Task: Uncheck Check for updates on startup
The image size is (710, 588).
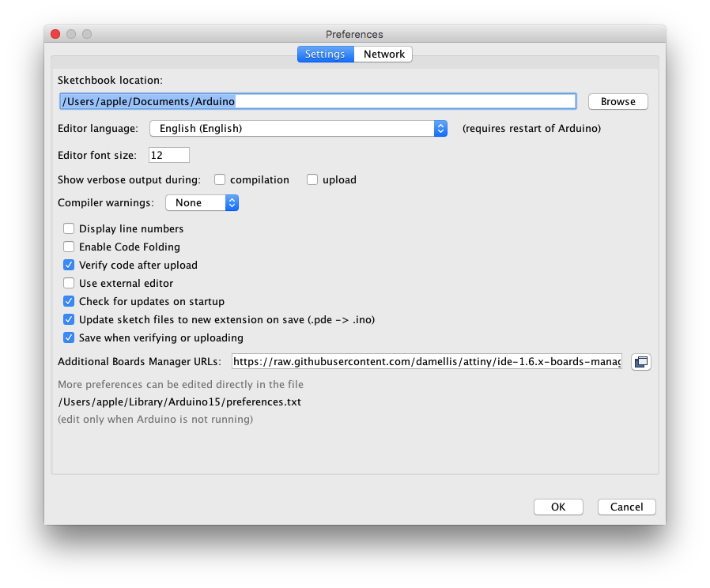Action: [x=69, y=301]
